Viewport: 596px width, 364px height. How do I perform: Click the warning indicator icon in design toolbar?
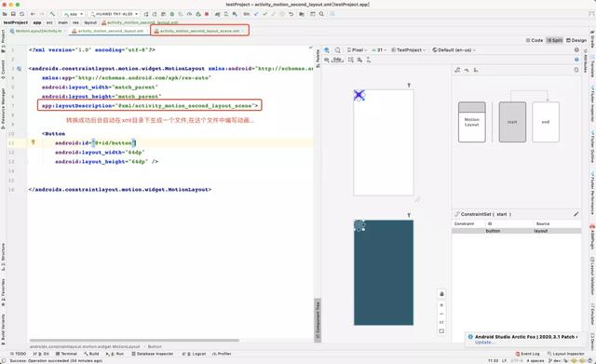pos(576,50)
